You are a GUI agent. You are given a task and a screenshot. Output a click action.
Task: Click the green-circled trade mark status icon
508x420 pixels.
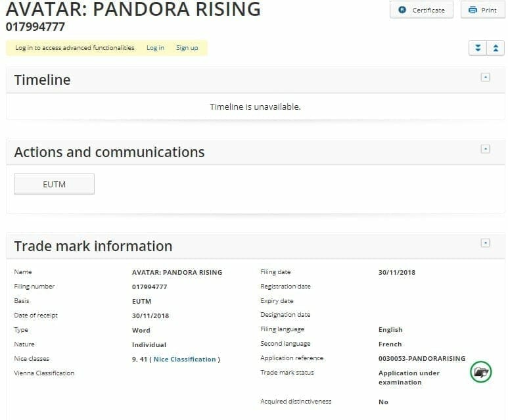pyautogui.click(x=481, y=373)
